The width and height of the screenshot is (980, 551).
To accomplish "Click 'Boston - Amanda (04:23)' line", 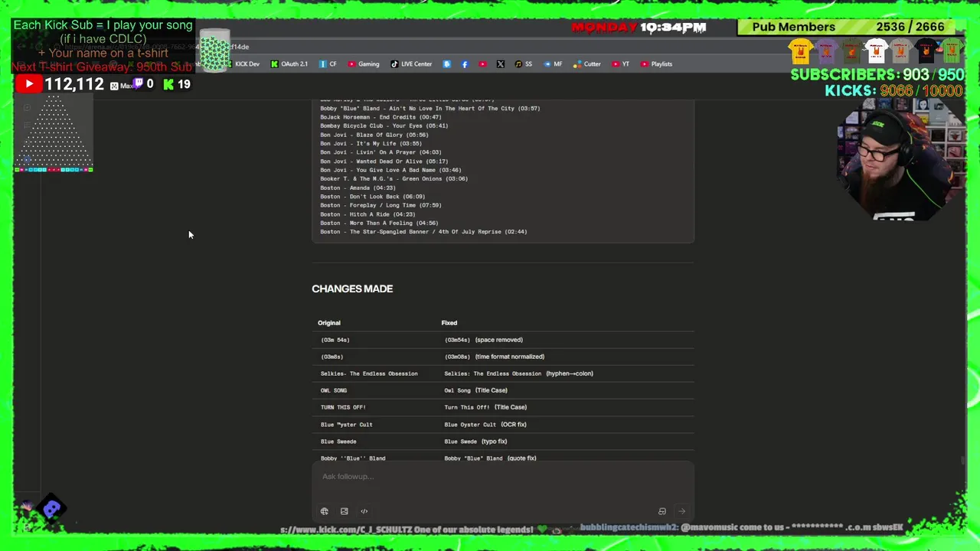I will (358, 187).
